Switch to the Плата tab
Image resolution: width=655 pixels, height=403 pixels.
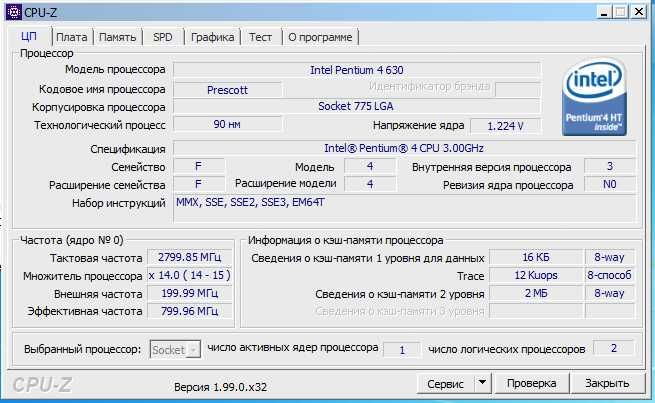point(72,37)
